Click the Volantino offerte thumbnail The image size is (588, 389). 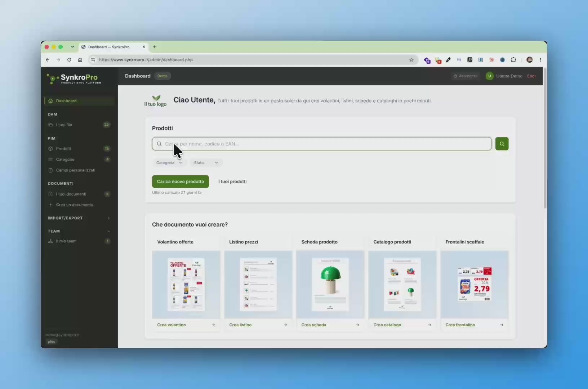[x=186, y=285]
